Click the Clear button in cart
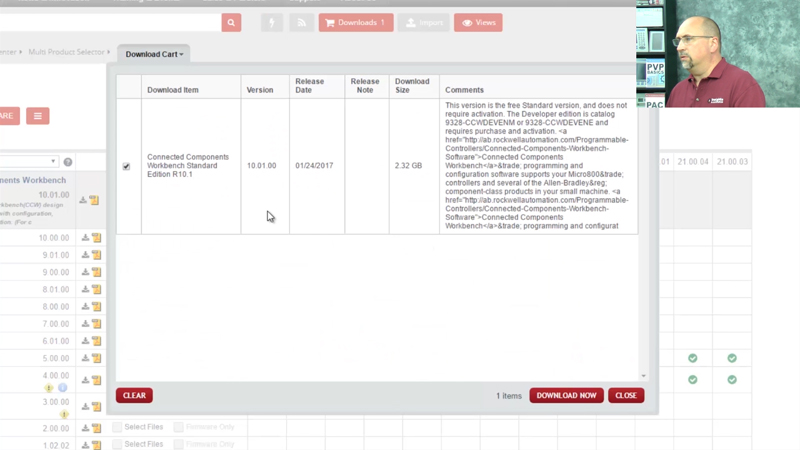 pos(134,395)
